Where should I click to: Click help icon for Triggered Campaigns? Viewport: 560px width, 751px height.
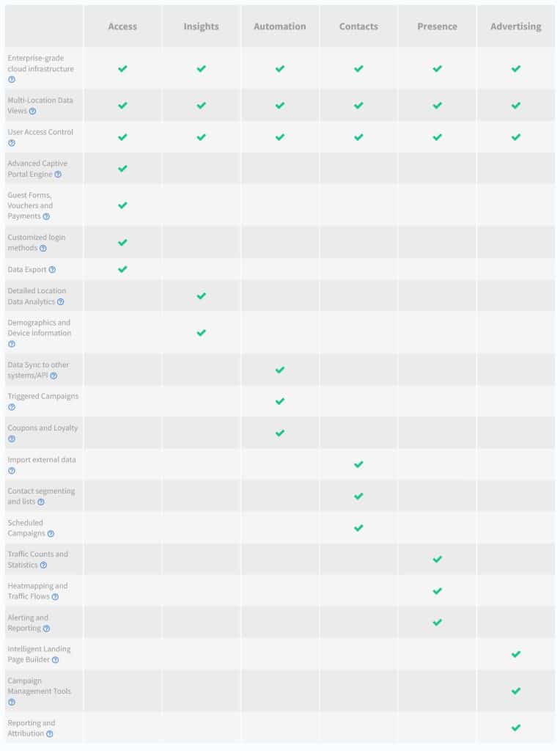(12, 407)
